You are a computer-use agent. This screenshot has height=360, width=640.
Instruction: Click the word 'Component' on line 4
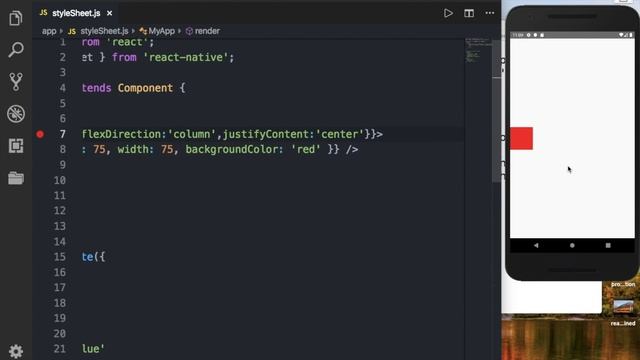pyautogui.click(x=145, y=88)
